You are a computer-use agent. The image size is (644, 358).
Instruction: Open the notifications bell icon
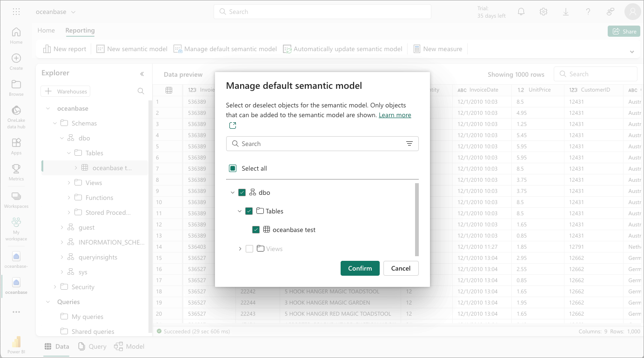[x=521, y=12]
